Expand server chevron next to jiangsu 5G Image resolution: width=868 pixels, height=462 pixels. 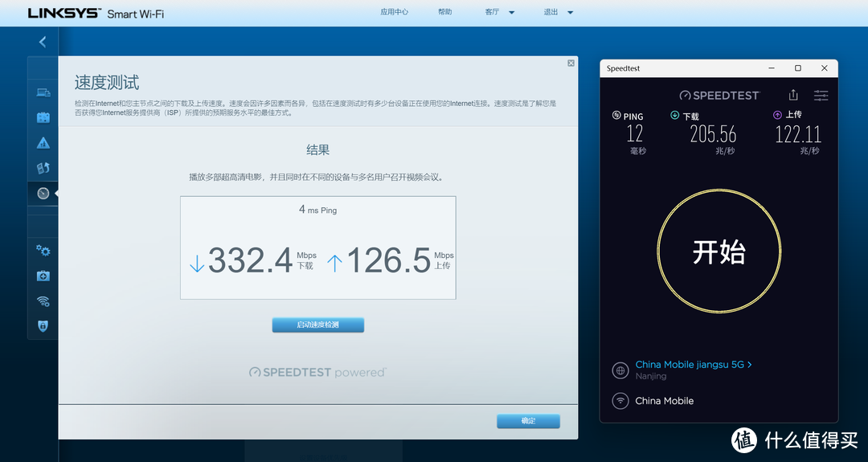pos(750,365)
